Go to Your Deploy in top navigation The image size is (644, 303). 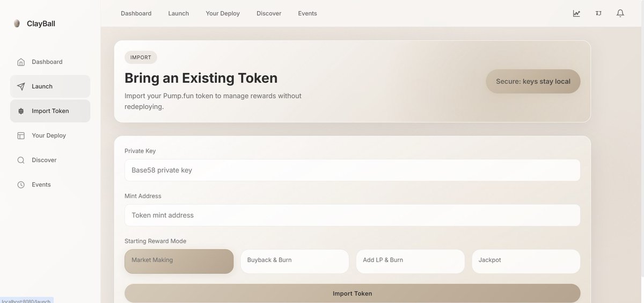pyautogui.click(x=223, y=13)
